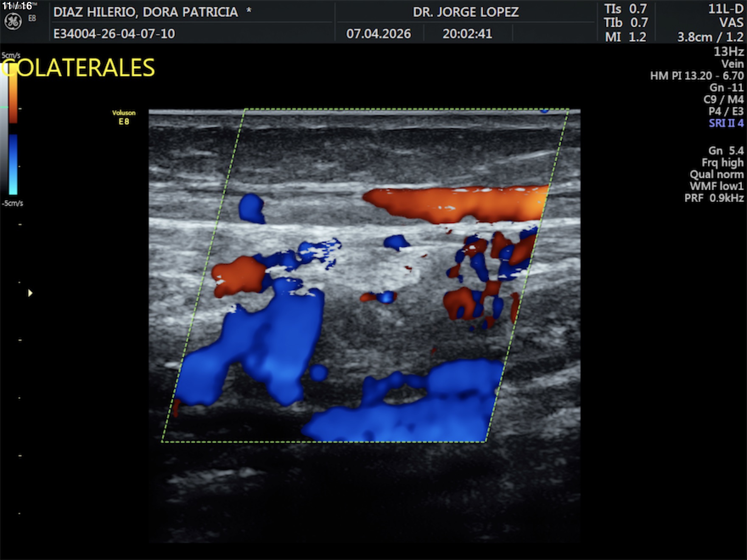Viewport: 747px width, 560px height.
Task: Click the patient ID E34004-26-04-07-10
Action: point(114,34)
